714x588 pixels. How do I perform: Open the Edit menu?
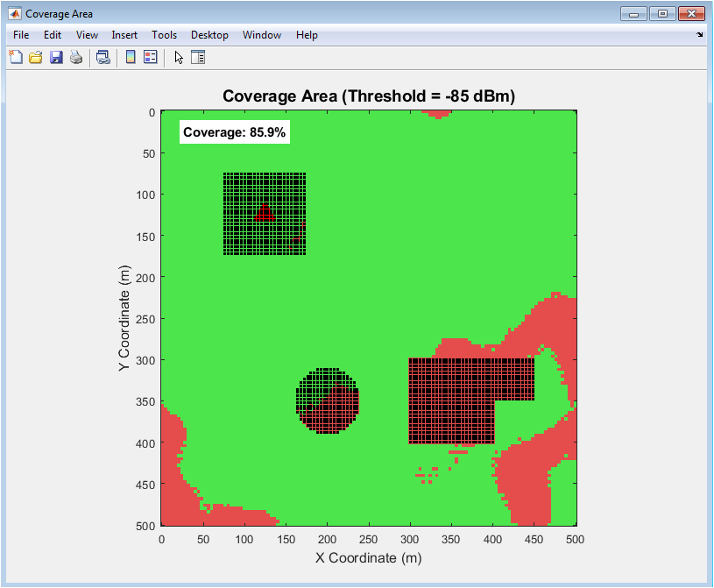pos(53,35)
